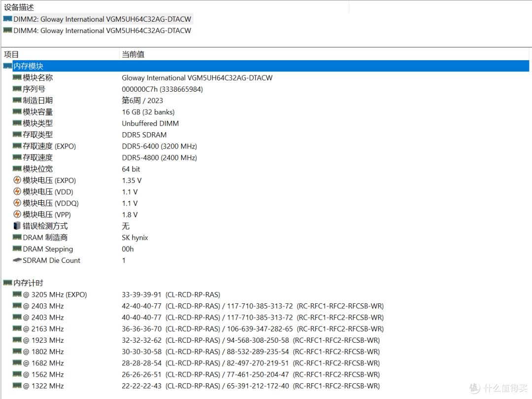Click the lightning icon for 模块电压 (VDD)
The width and height of the screenshot is (532, 399).
click(17, 191)
